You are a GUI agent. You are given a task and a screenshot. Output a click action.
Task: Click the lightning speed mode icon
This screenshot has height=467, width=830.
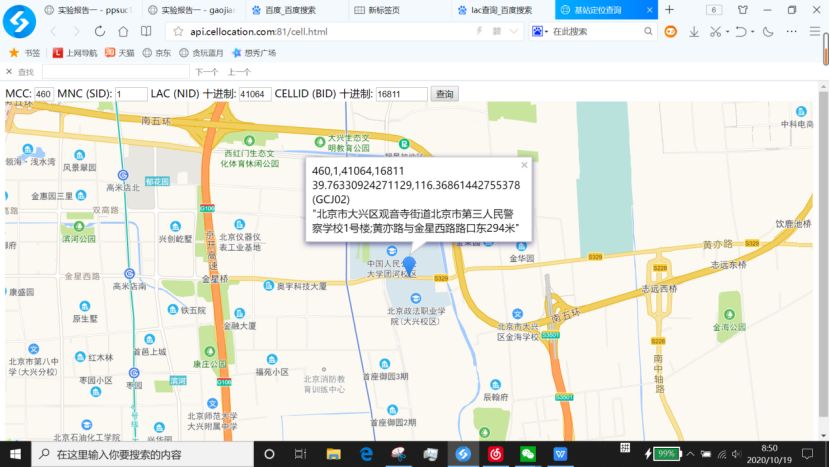pos(480,31)
